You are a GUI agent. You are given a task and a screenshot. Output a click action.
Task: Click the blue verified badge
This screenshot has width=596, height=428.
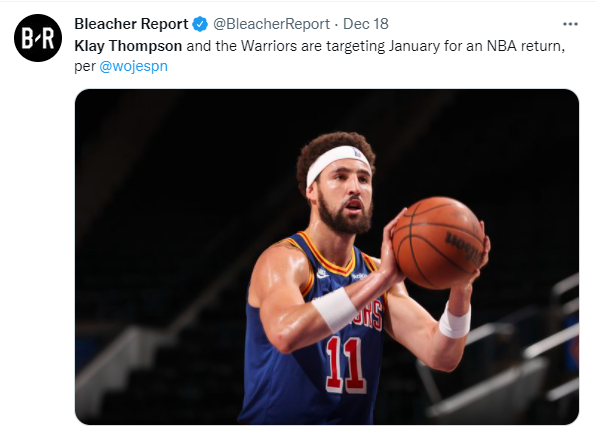point(200,24)
